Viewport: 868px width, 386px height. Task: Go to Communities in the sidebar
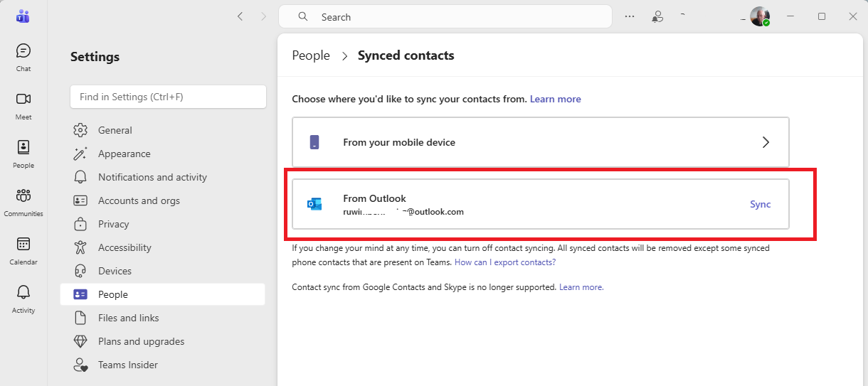click(23, 201)
